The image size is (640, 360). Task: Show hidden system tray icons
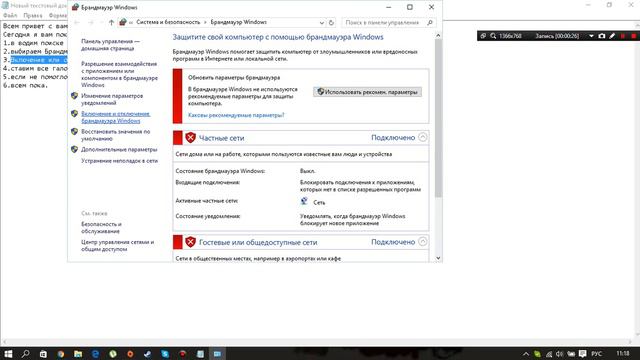tap(526, 353)
